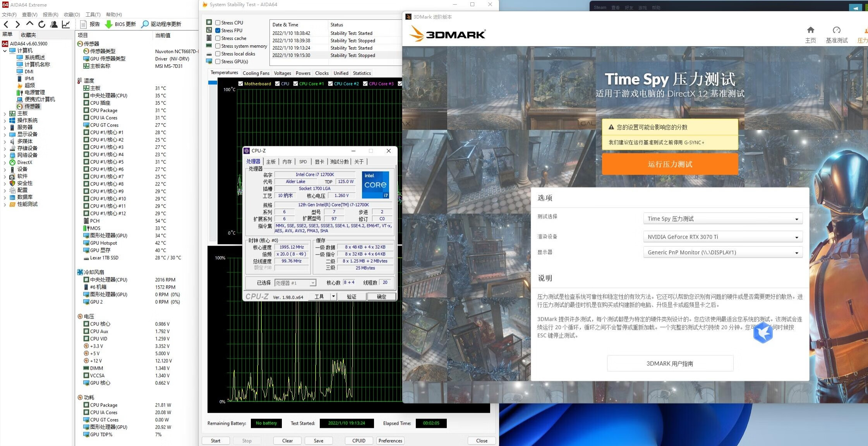Select 传感器 in the left tree
Viewport: 868px width, 446px height.
[x=29, y=106]
